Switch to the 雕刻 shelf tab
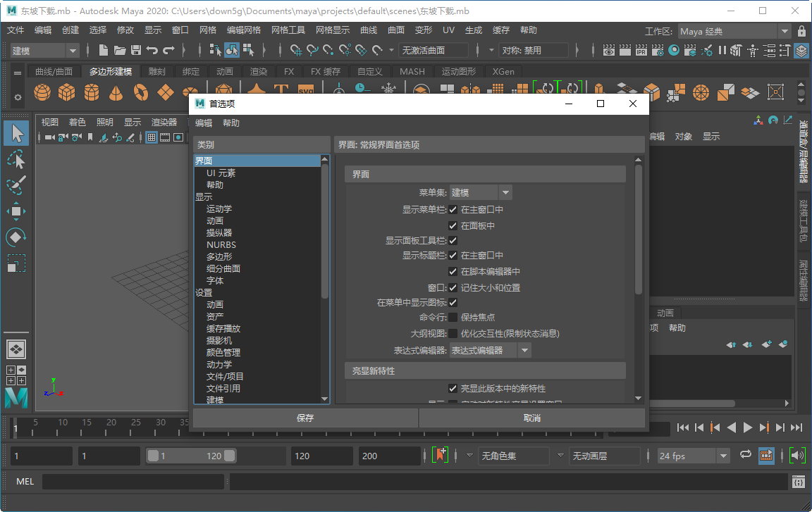812x512 pixels. 156,71
